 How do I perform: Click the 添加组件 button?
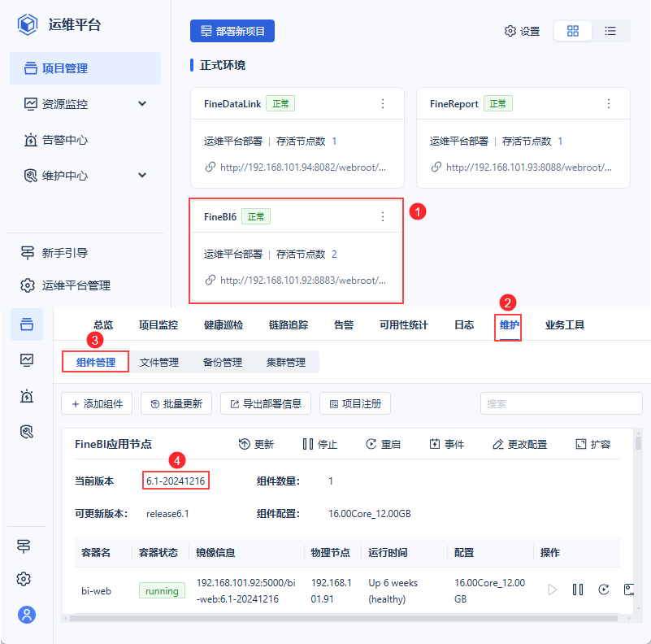pos(97,403)
